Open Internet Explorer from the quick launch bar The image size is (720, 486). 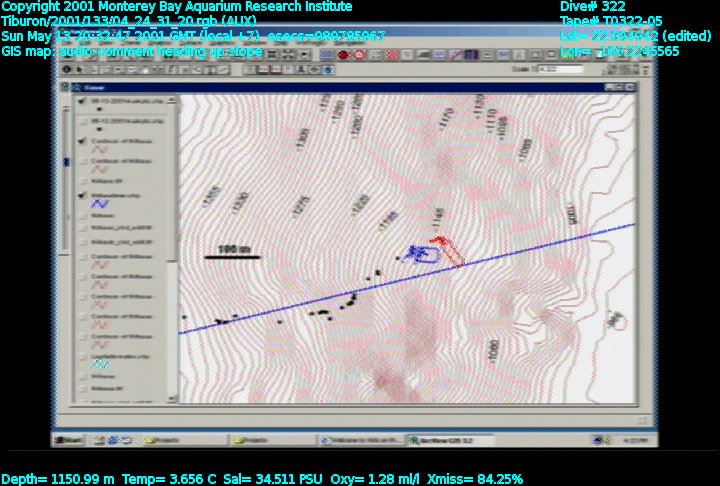point(100,439)
